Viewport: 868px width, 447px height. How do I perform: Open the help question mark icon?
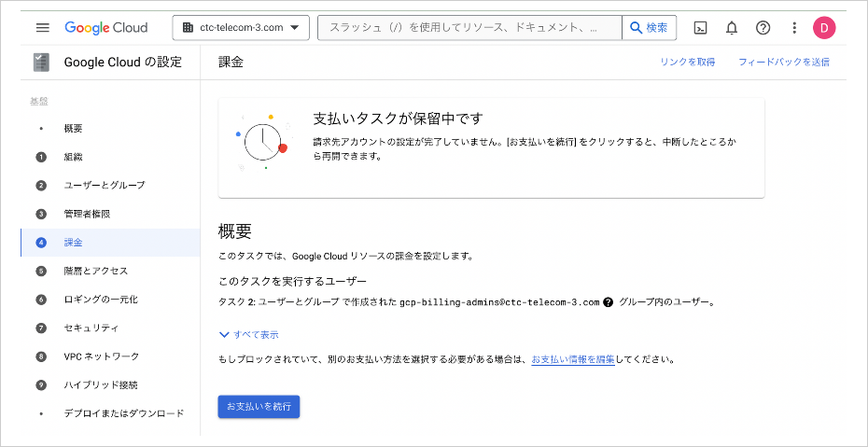763,28
